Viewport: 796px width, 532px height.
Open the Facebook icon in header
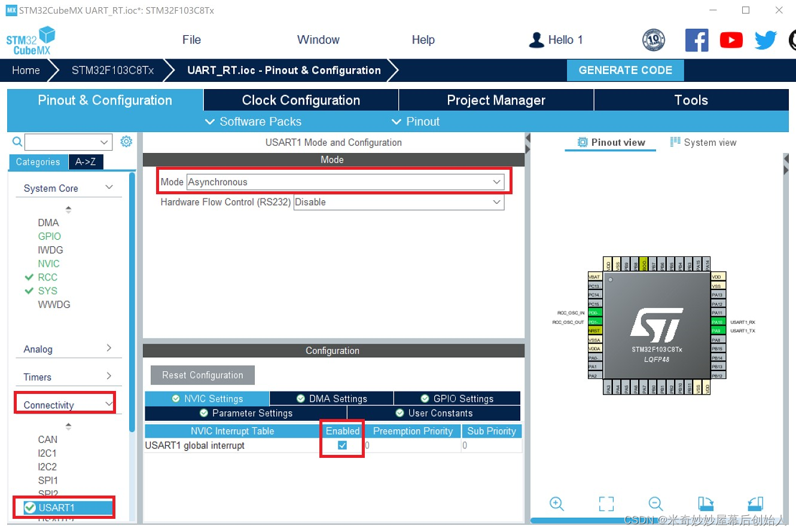[697, 40]
